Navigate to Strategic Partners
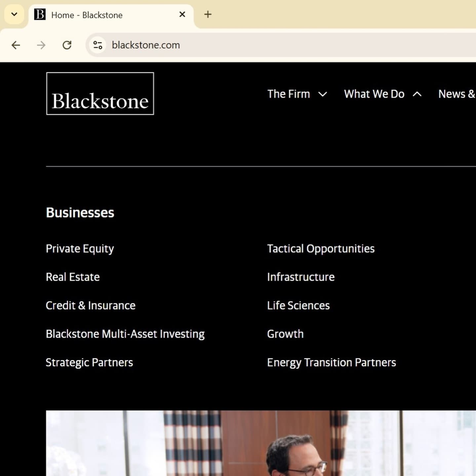The width and height of the screenshot is (476, 476). (x=89, y=363)
